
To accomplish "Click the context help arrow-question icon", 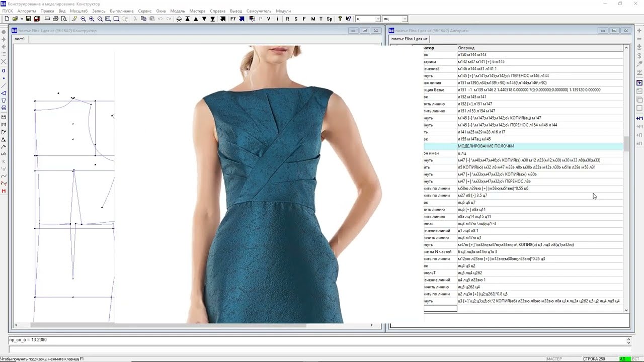I will (348, 19).
